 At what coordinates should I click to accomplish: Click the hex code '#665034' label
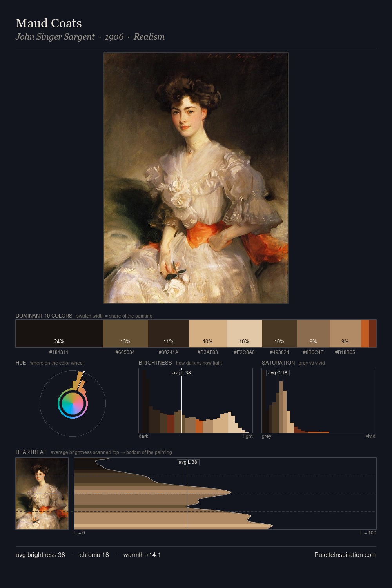point(125,352)
